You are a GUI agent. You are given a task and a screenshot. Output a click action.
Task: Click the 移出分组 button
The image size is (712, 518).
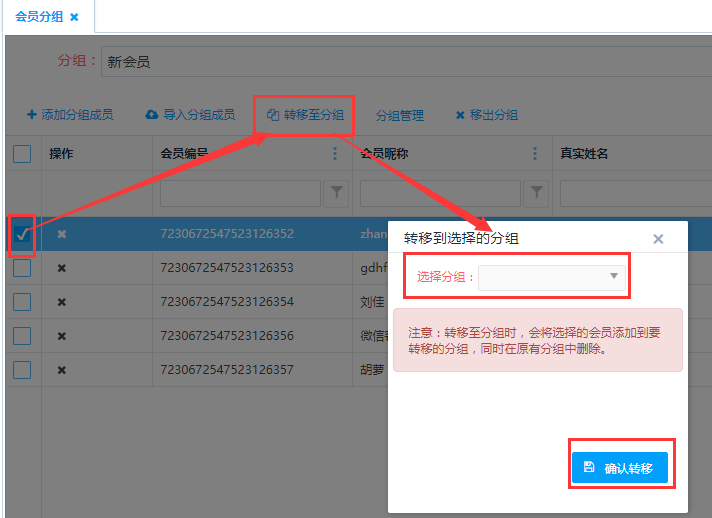pos(486,115)
